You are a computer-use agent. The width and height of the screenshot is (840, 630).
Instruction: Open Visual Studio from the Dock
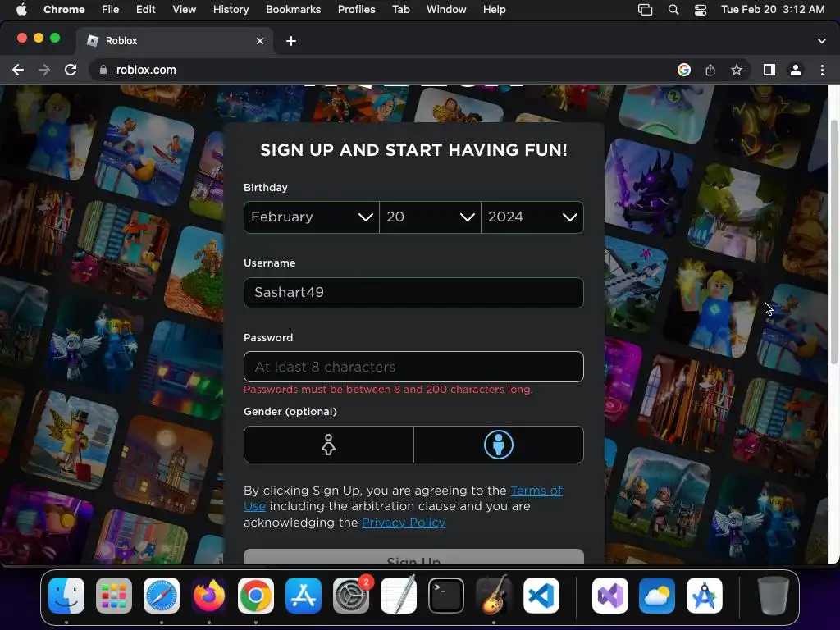[609, 596]
